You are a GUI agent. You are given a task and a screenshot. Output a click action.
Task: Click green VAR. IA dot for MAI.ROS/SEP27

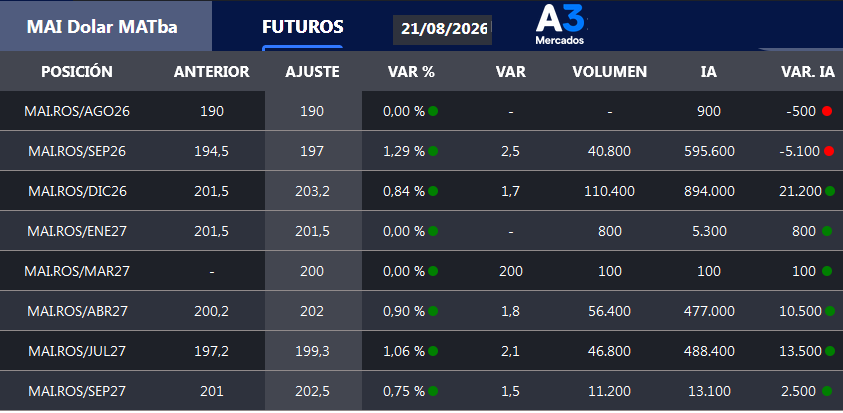click(x=827, y=391)
